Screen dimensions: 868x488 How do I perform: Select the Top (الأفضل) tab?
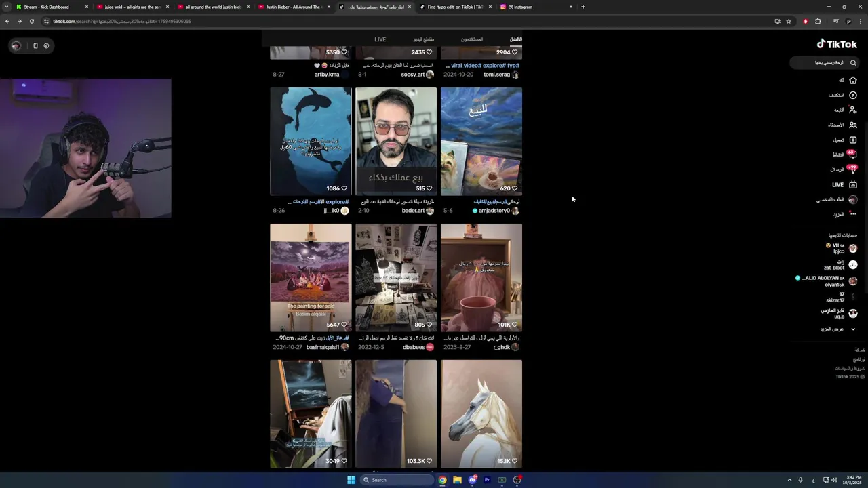(x=516, y=39)
